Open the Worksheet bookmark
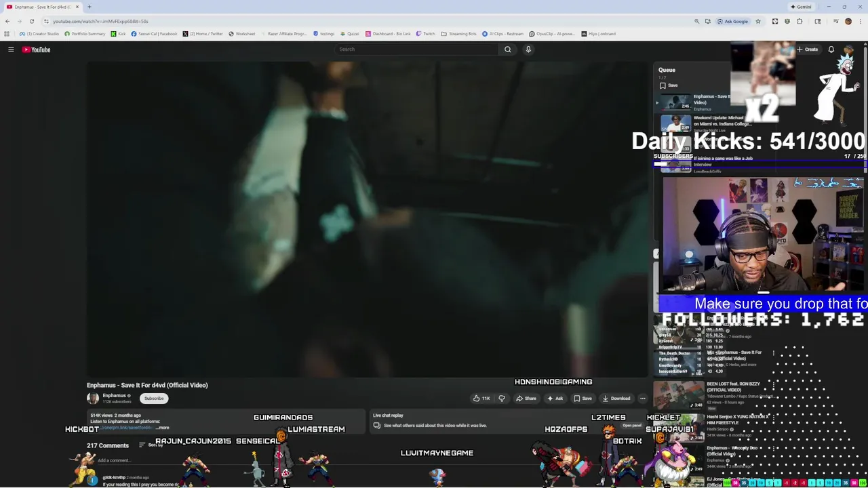868x488 pixels. tap(242, 34)
